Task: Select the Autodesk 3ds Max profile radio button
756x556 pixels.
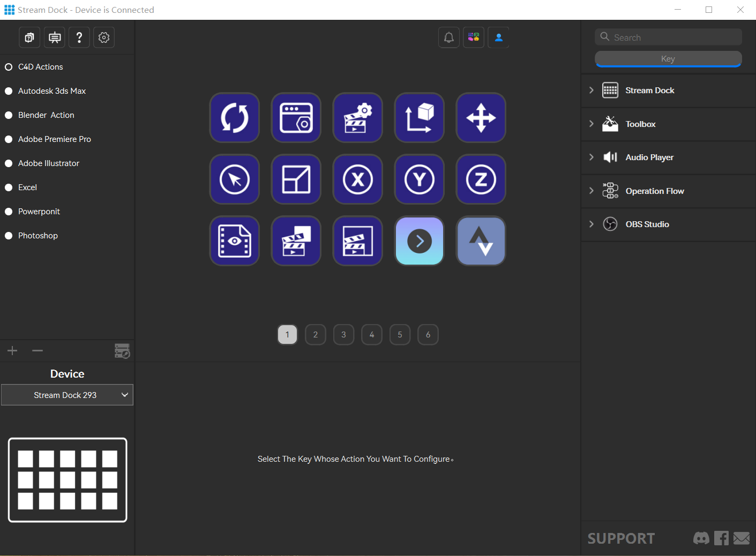Action: [9, 91]
